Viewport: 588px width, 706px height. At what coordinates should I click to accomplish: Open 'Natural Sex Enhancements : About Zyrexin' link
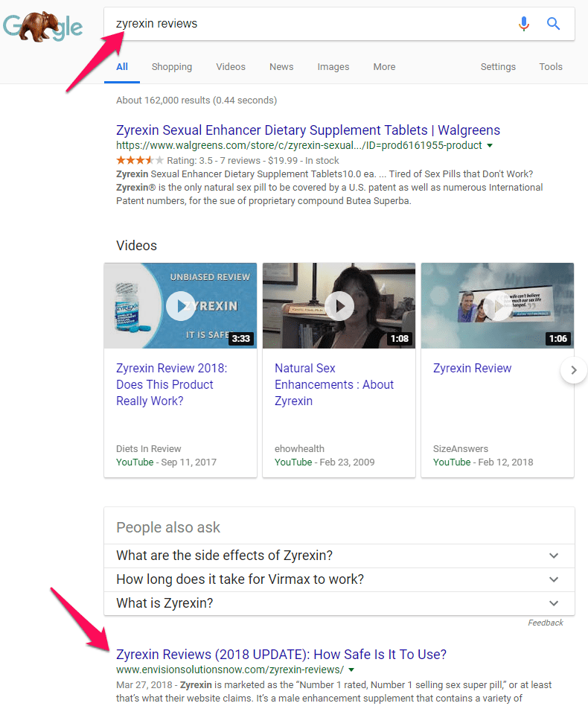coord(333,384)
